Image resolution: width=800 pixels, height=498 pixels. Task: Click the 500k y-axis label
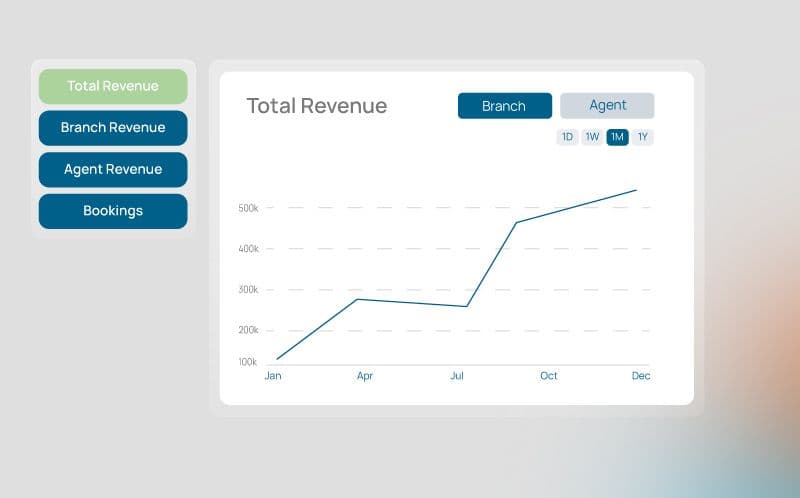pos(248,208)
